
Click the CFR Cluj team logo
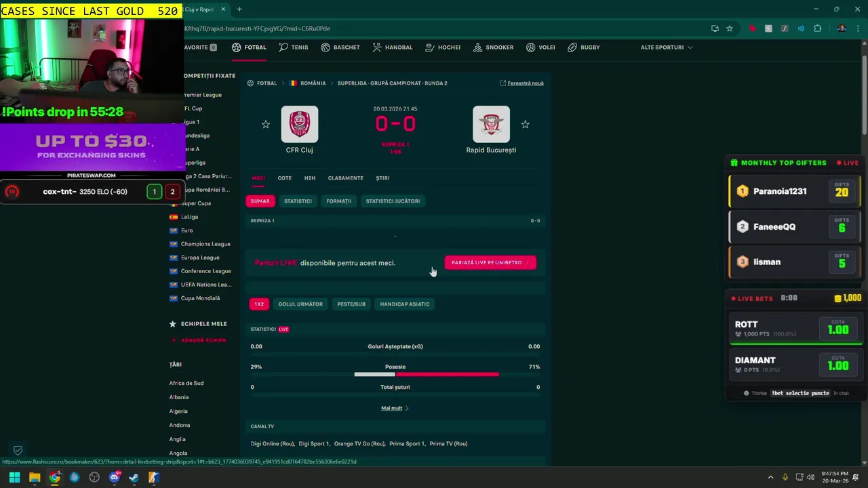tap(299, 124)
